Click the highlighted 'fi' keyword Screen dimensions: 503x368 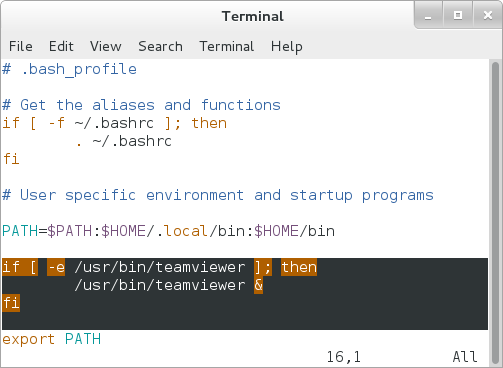click(x=11, y=303)
